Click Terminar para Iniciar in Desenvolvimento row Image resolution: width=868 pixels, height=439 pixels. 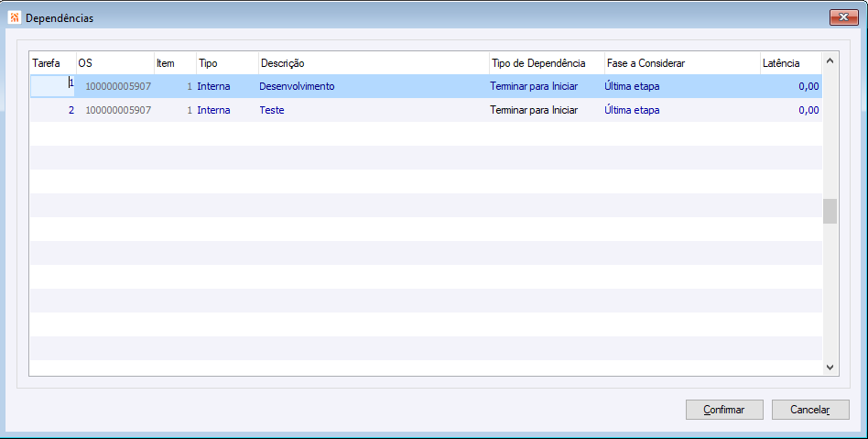tap(534, 86)
